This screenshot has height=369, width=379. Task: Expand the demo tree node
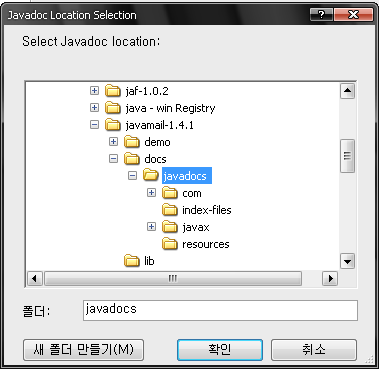[x=113, y=142]
